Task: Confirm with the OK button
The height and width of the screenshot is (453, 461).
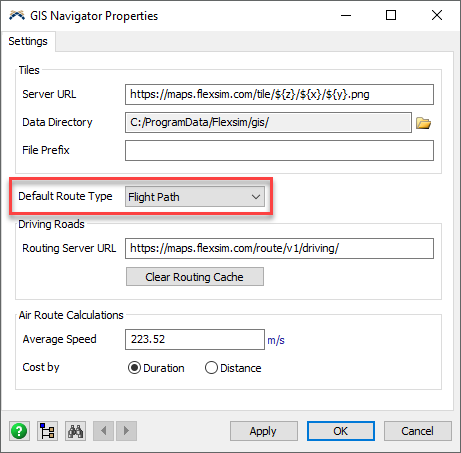Action: pos(341,431)
